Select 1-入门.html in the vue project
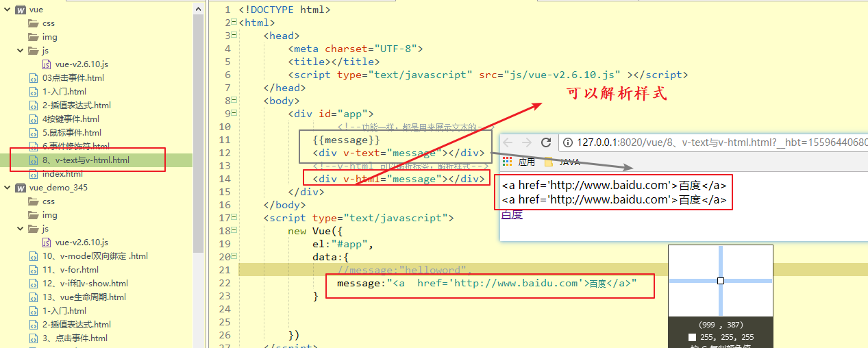 [64, 92]
